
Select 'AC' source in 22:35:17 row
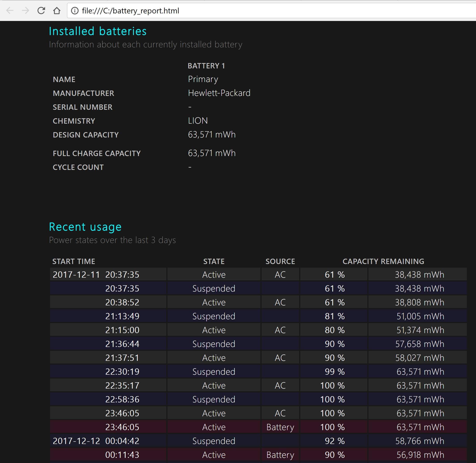[x=280, y=385]
